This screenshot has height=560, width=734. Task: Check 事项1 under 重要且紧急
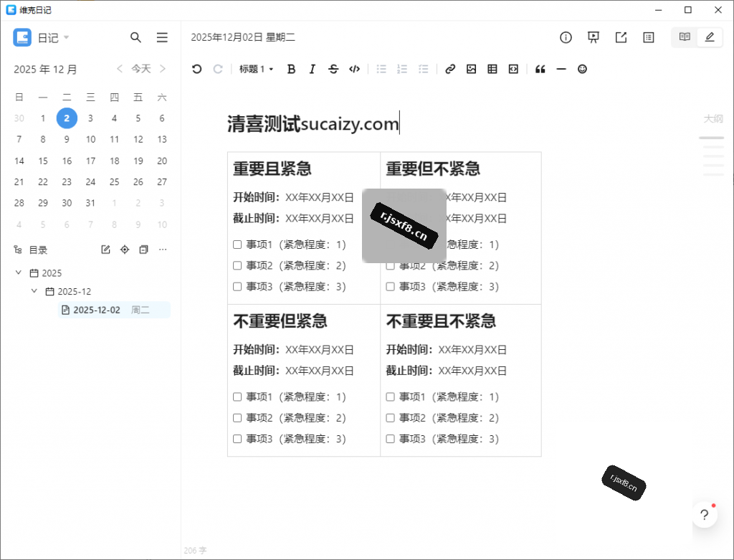coord(237,245)
